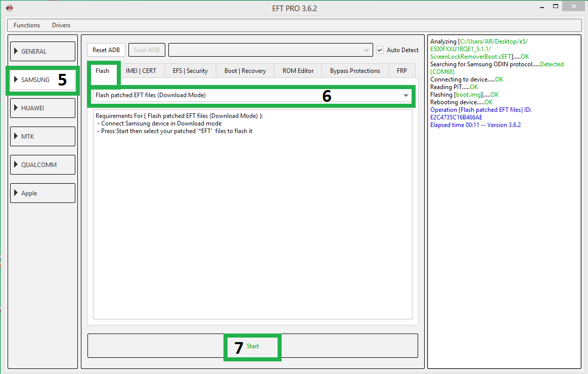Close the EFT PRO window
Viewport: 588px width, 374px height.
coord(574,7)
